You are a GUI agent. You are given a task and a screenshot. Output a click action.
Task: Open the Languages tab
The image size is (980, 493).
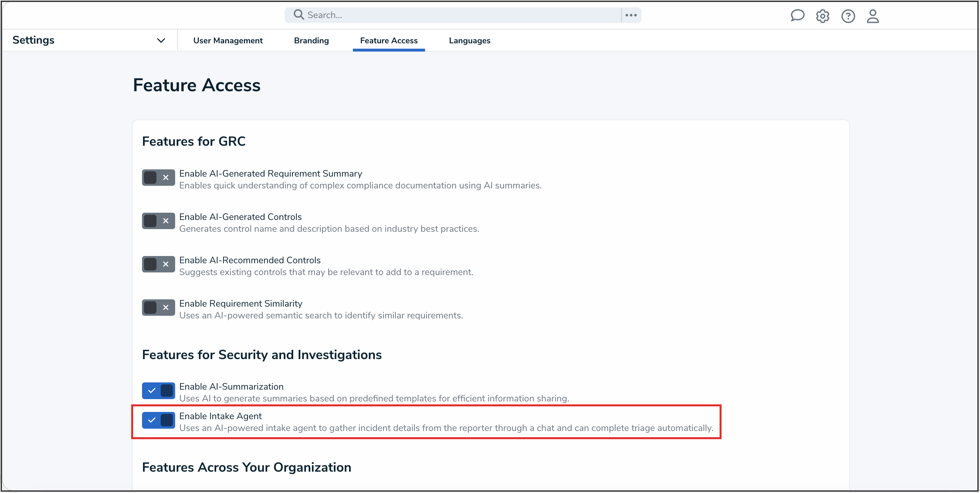point(469,40)
